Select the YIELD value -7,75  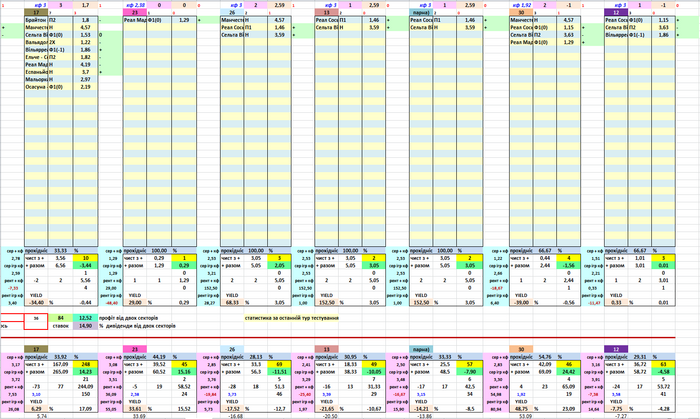pyautogui.click(x=616, y=409)
